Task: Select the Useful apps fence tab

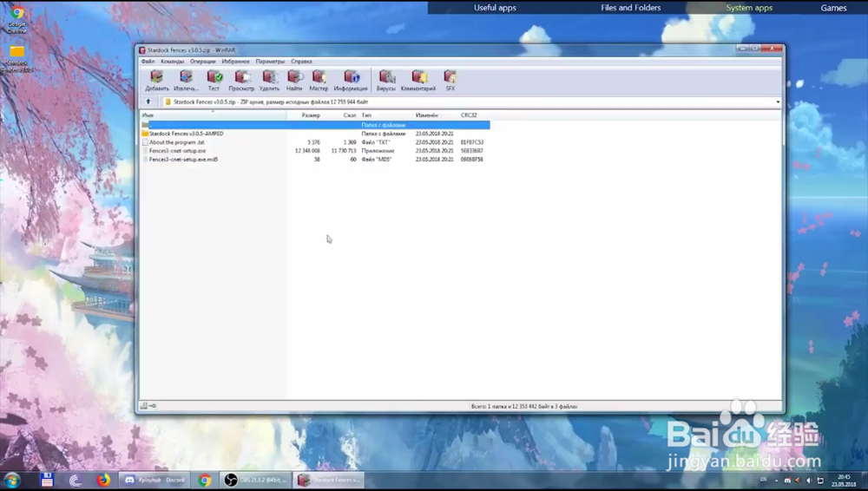Action: (x=495, y=8)
